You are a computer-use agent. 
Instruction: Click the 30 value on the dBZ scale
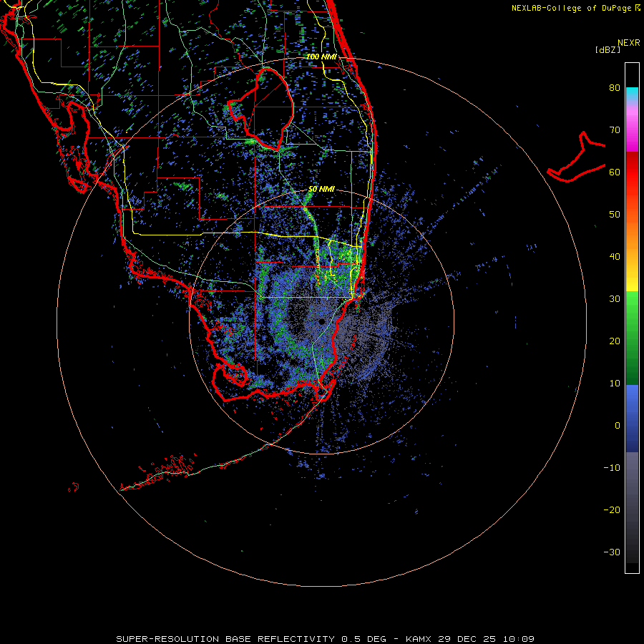(615, 298)
